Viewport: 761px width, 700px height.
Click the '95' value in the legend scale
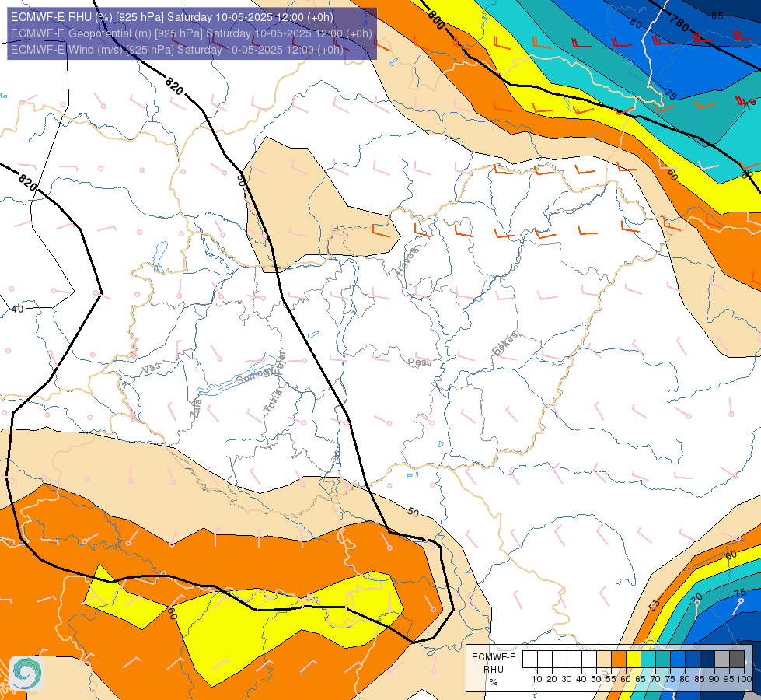(729, 679)
